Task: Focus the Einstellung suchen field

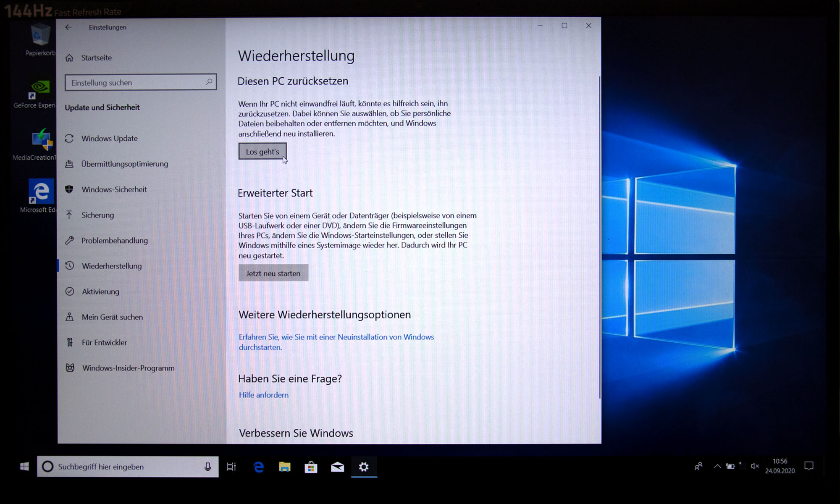Action: (141, 82)
